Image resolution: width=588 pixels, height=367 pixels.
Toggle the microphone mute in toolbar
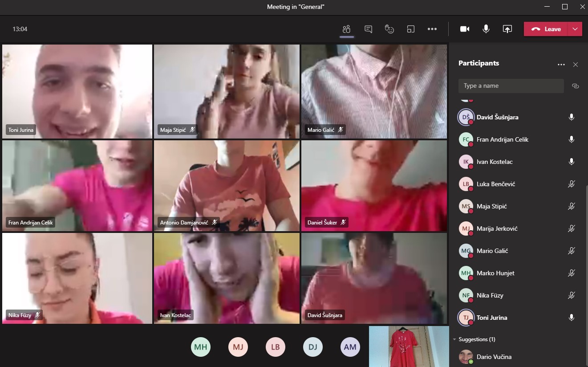click(x=486, y=29)
